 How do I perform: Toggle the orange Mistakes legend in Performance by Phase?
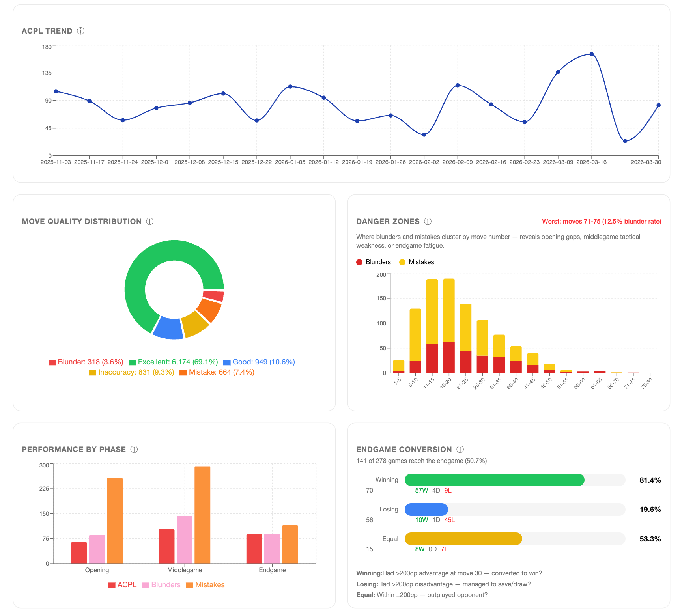(x=205, y=585)
